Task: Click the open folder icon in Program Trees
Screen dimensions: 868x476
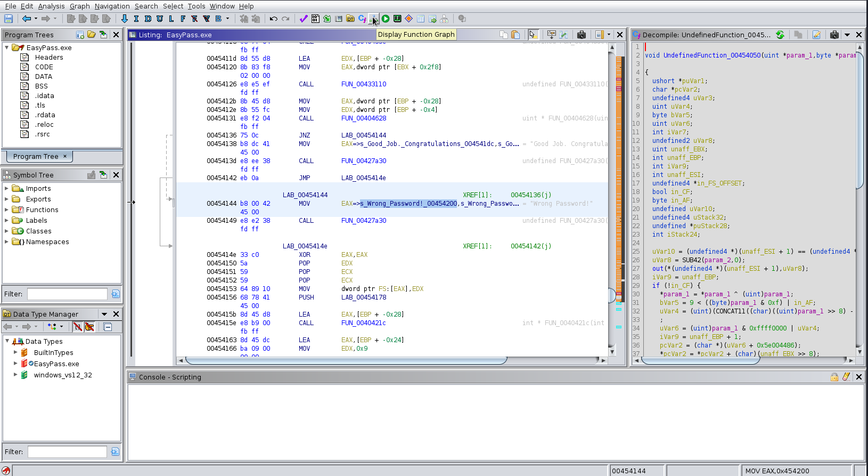Action: 92,35
